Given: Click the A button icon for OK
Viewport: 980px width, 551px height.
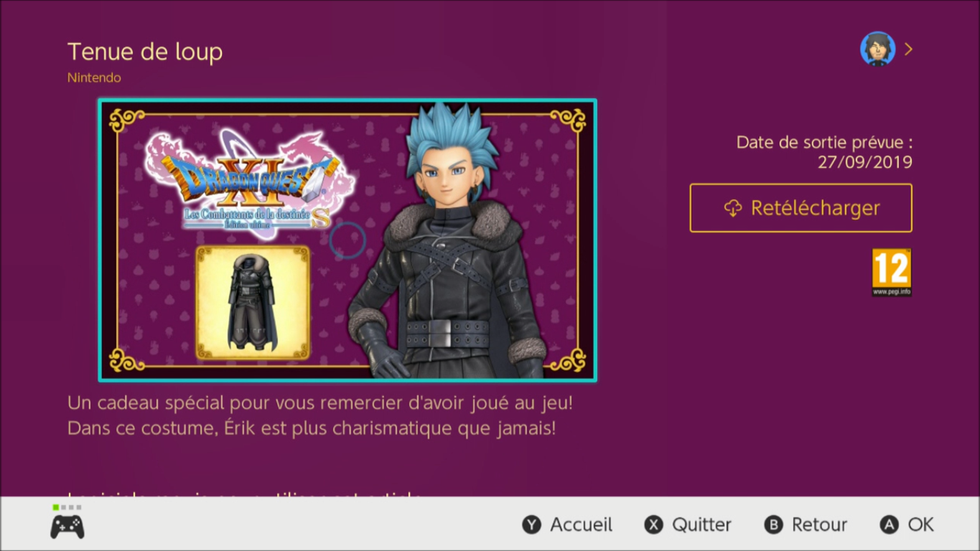Looking at the screenshot, I should (889, 525).
